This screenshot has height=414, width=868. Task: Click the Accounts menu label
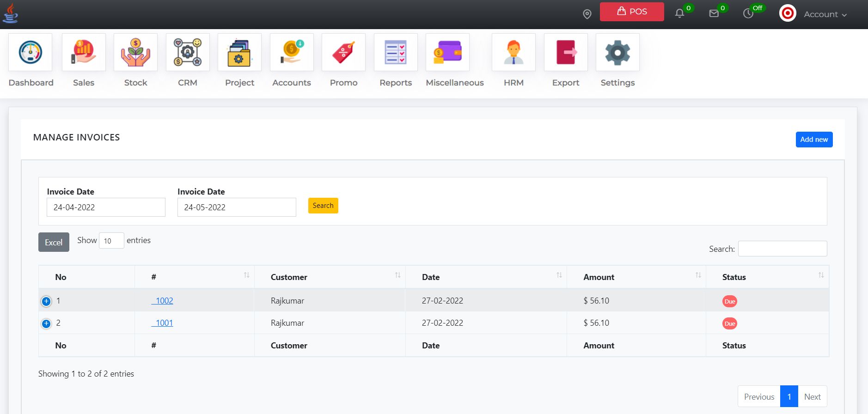pyautogui.click(x=292, y=83)
